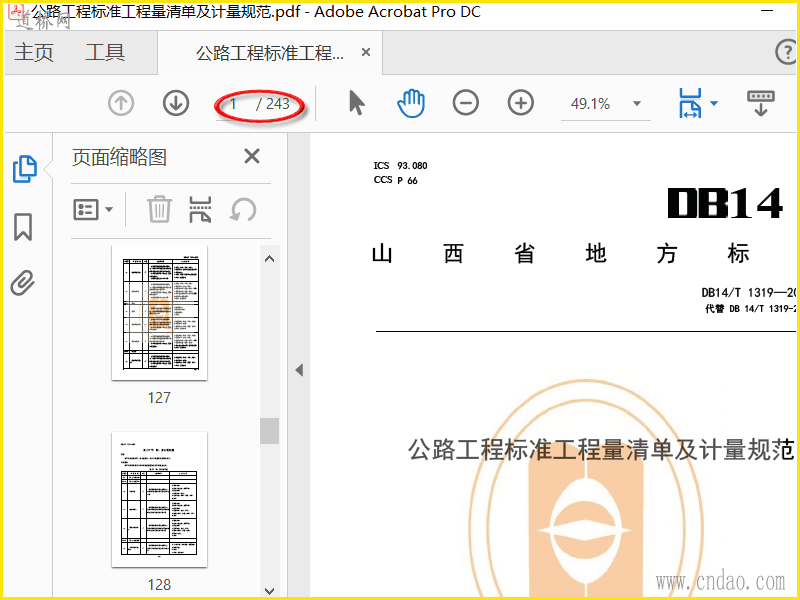Screen dimensions: 800x600
Task: Open fit-page options dropdown arrow
Action: [x=714, y=104]
